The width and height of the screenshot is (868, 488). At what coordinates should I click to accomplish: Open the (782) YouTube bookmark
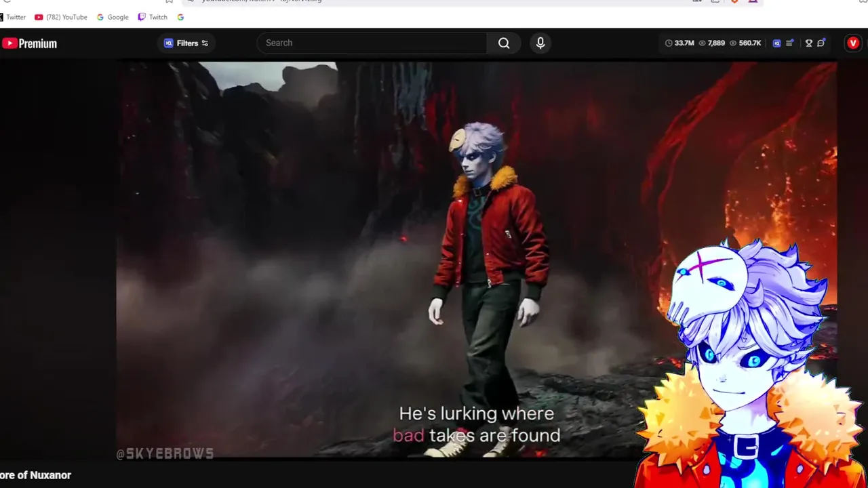(61, 17)
